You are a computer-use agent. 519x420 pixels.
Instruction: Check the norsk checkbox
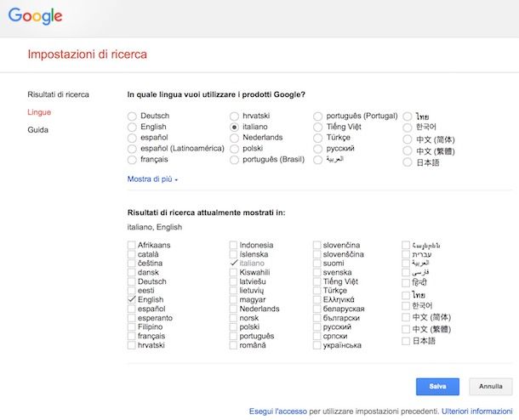[x=233, y=318]
